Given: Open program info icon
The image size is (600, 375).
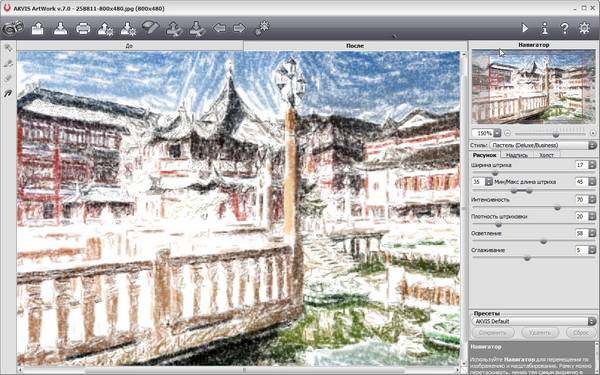Looking at the screenshot, I should point(545,28).
